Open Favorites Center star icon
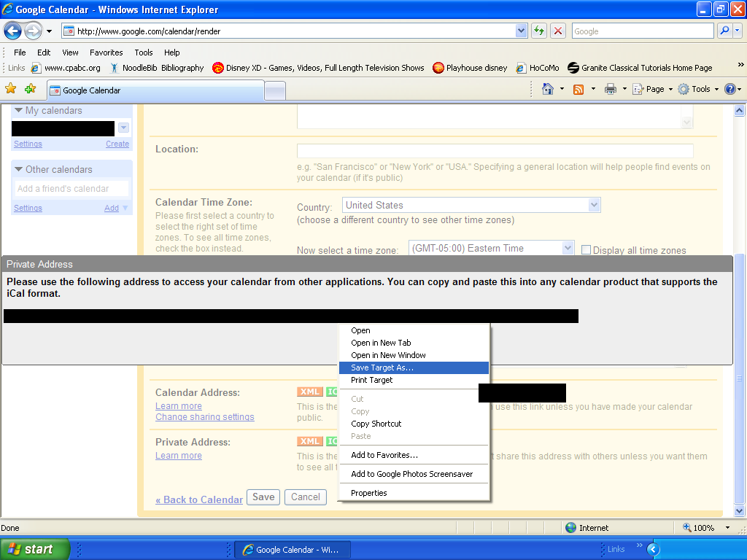The width and height of the screenshot is (747, 560). 10,88
